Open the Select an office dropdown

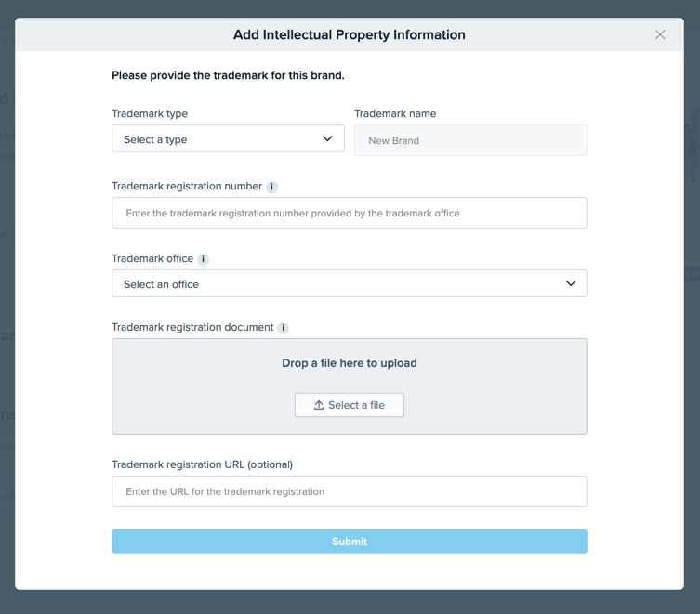tap(349, 283)
